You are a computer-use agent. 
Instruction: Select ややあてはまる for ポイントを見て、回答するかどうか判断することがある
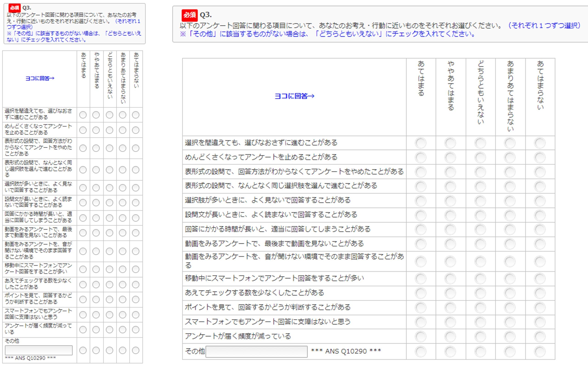click(450, 307)
